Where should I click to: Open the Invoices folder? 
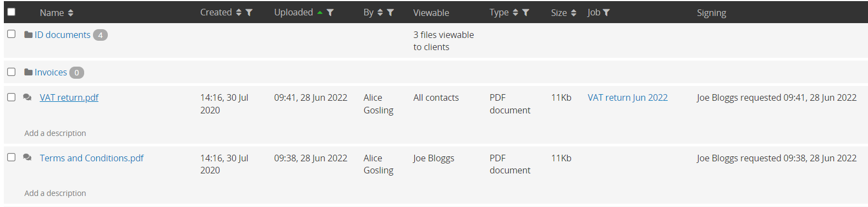coord(51,72)
